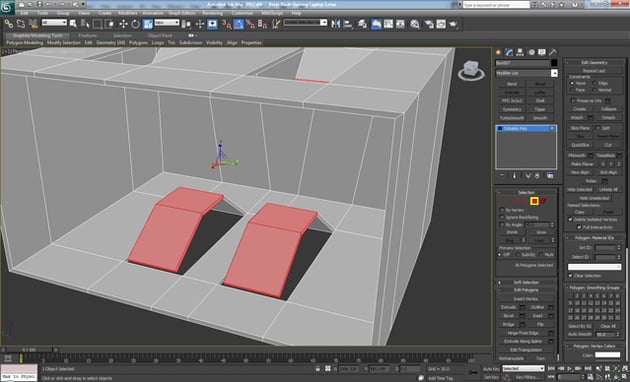Open the selection filter dropdown in toolbar
Image resolution: width=630 pixels, height=382 pixels.
tap(54, 23)
